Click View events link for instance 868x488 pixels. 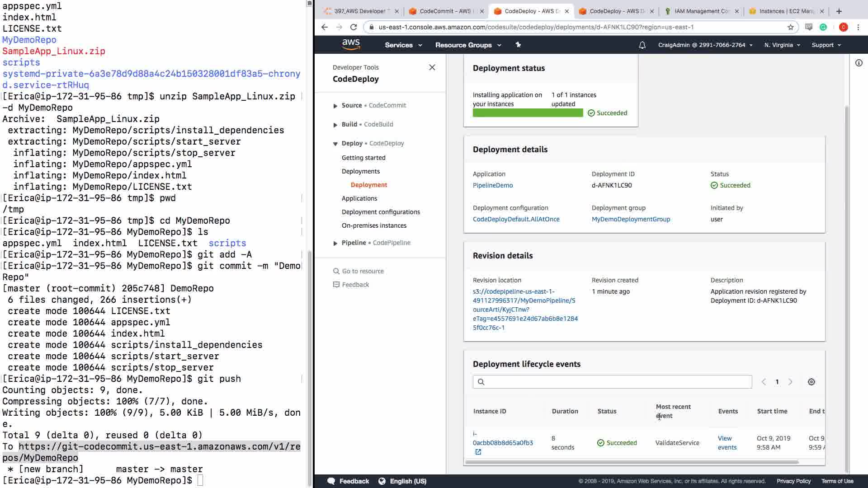[x=726, y=443]
